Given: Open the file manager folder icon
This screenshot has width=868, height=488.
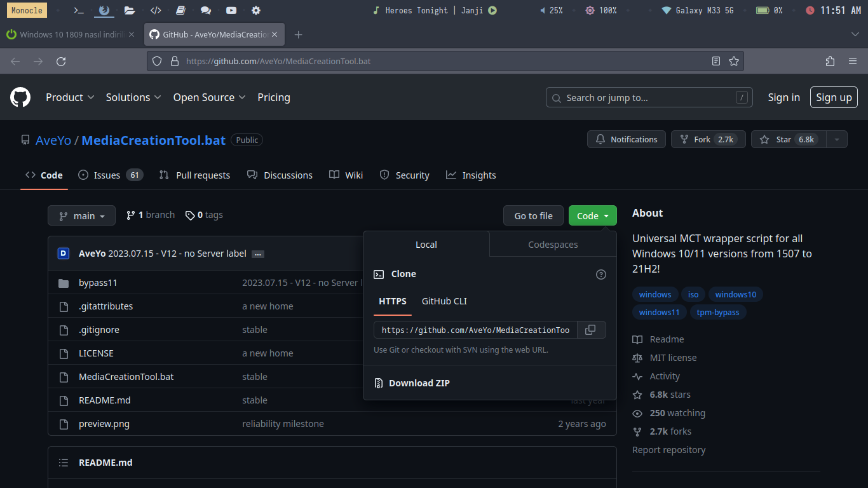Looking at the screenshot, I should (x=130, y=10).
